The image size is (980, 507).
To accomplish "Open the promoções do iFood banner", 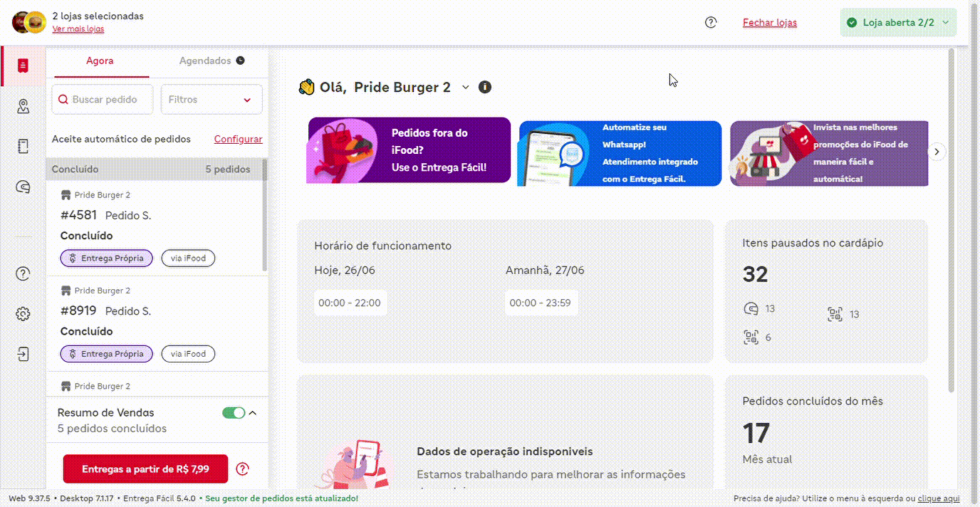I will coord(829,153).
